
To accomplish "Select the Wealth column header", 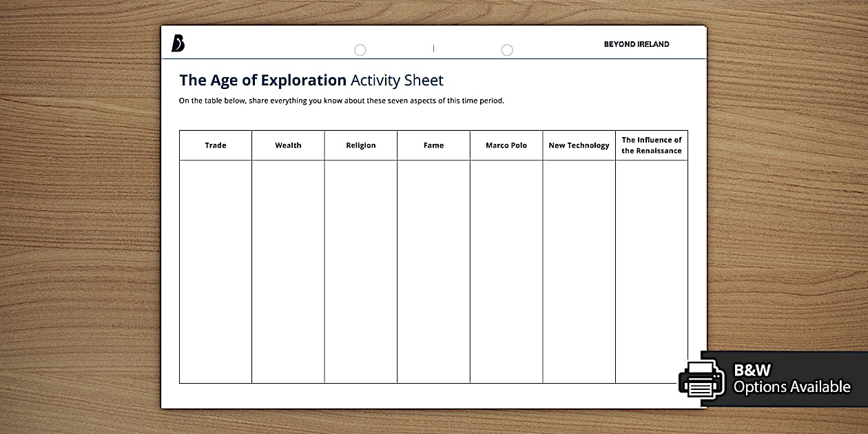I will click(x=288, y=145).
